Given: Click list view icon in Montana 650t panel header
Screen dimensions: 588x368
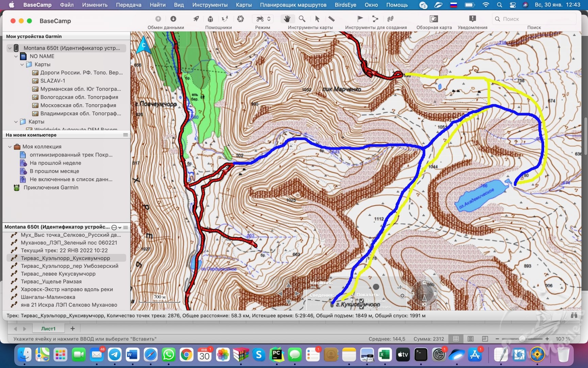Looking at the screenshot, I should pyautogui.click(x=126, y=227).
